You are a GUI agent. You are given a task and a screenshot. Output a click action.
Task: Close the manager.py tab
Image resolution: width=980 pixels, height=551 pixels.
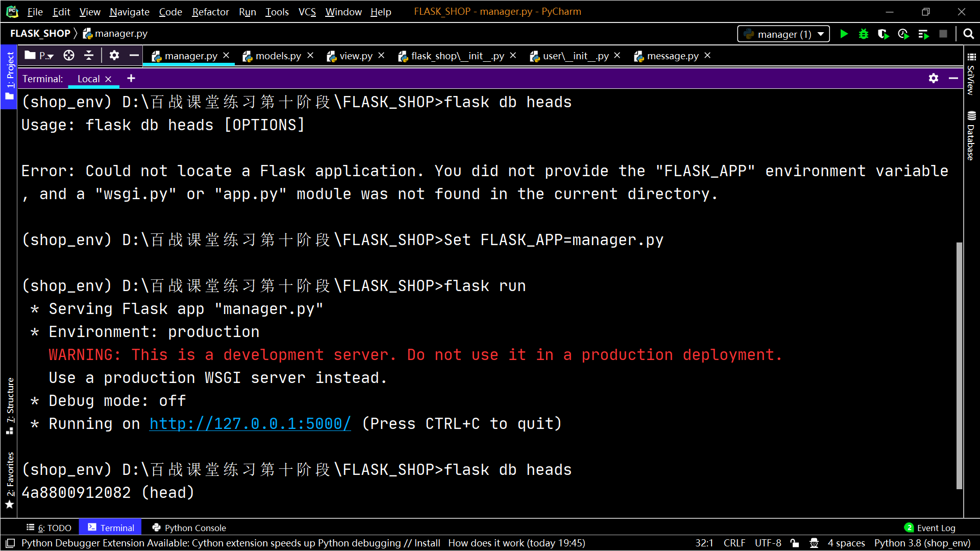(x=226, y=55)
